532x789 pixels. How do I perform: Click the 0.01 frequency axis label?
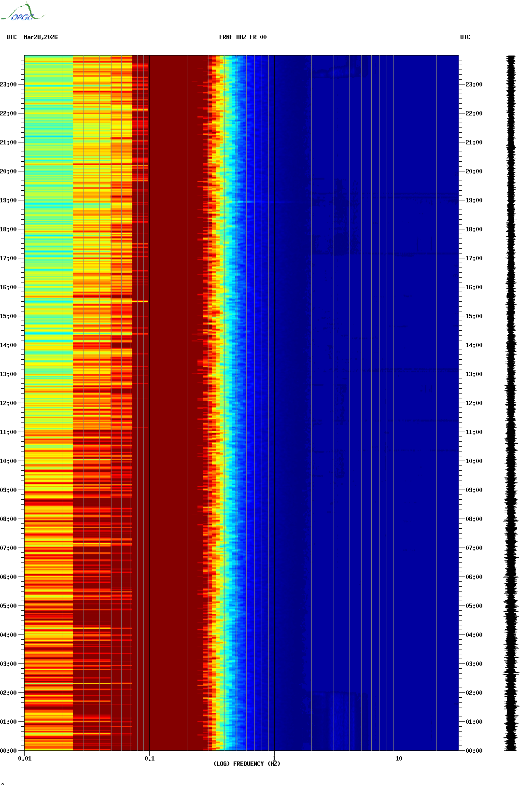coord(25,759)
